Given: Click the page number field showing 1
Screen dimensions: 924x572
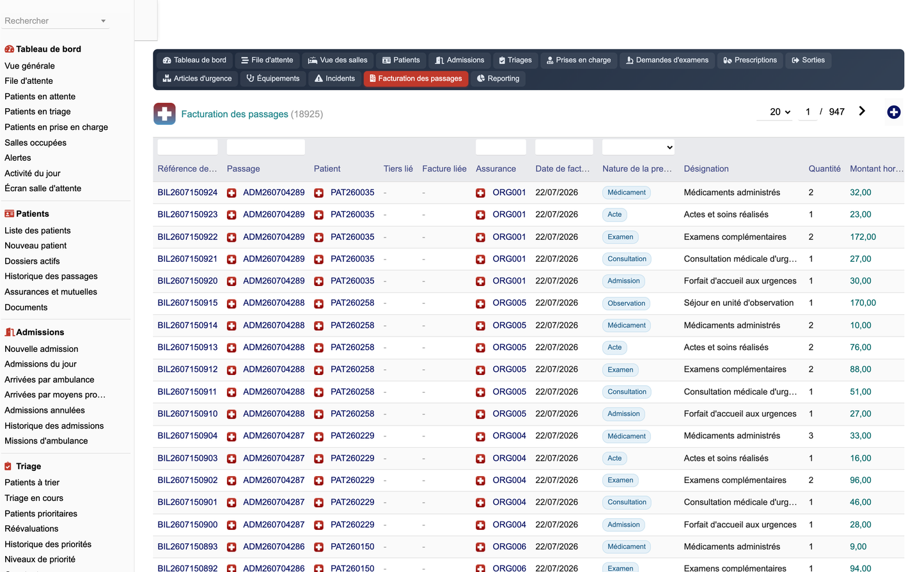Looking at the screenshot, I should [808, 112].
